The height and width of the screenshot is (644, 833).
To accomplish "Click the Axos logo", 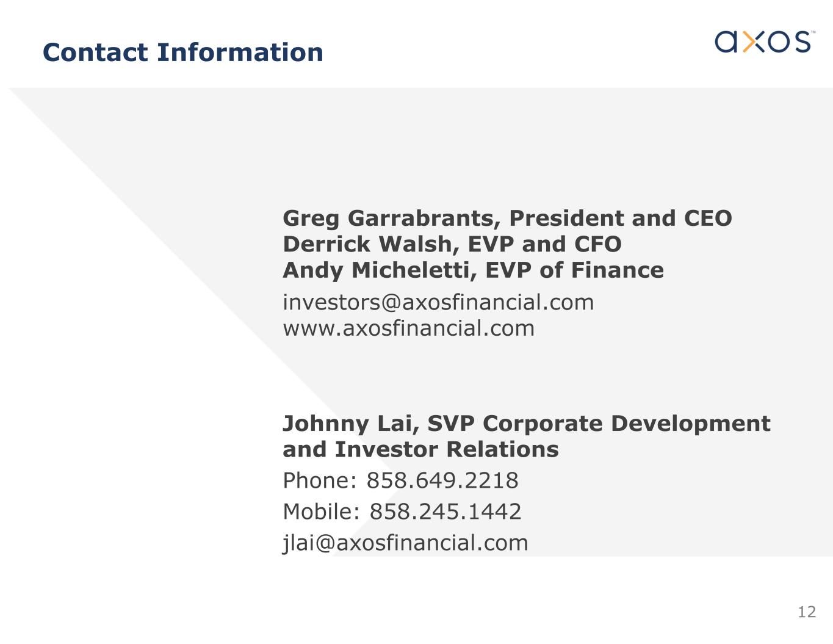I will 762,42.
